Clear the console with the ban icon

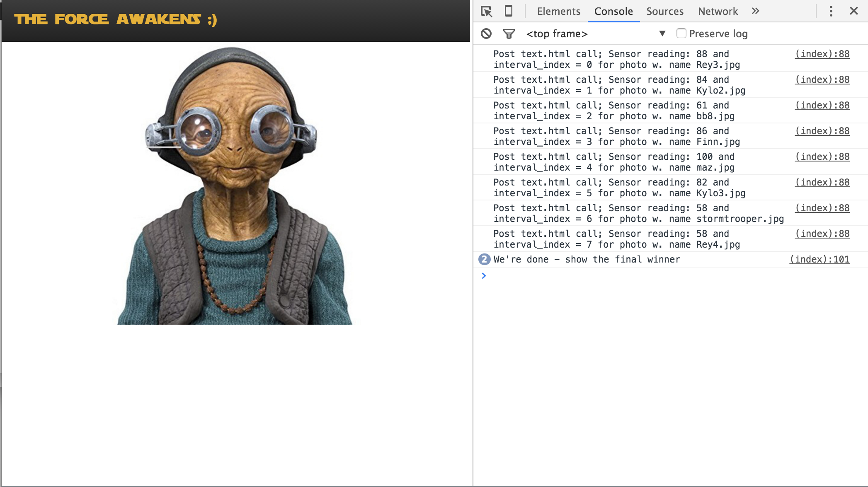coord(486,34)
